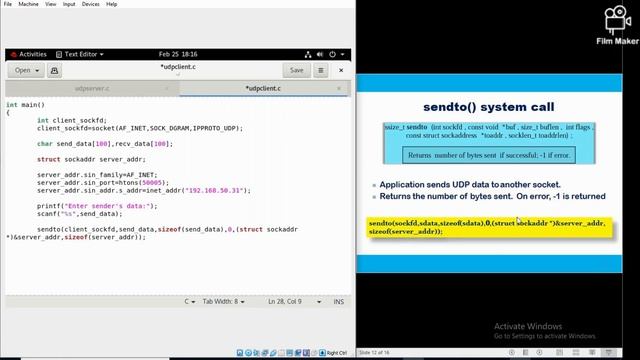This screenshot has height=360, width=640.
Task: Click the struct sockaddr server_addr line
Action: (x=91, y=160)
